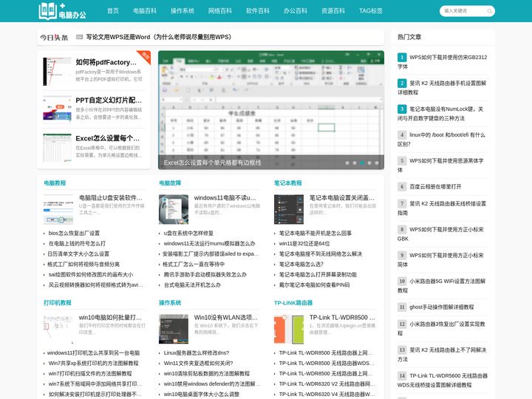This screenshot has width=532, height=399.
Task: Open the 首页 navigation item
Action: (x=113, y=11)
